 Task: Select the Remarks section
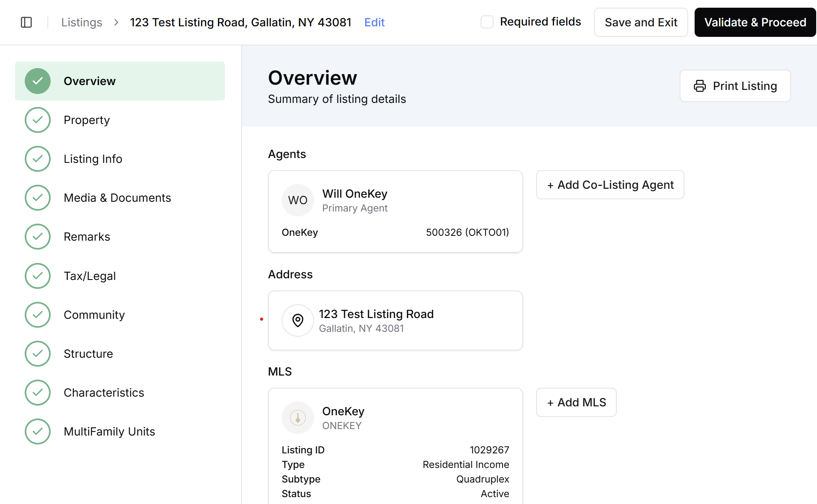click(x=120, y=237)
